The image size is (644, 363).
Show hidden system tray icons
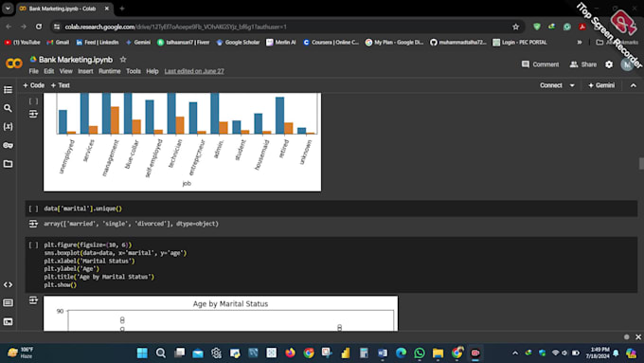[x=515, y=354]
